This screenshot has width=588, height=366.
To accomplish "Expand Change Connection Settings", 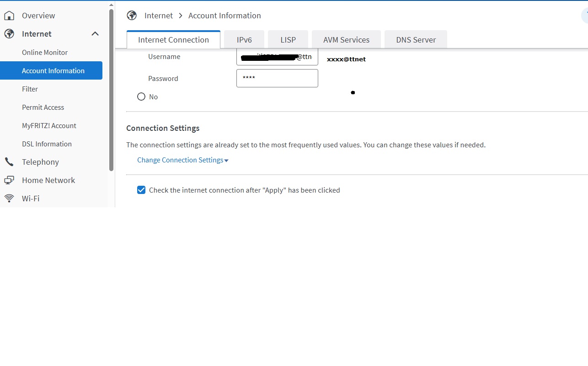I will [x=182, y=160].
